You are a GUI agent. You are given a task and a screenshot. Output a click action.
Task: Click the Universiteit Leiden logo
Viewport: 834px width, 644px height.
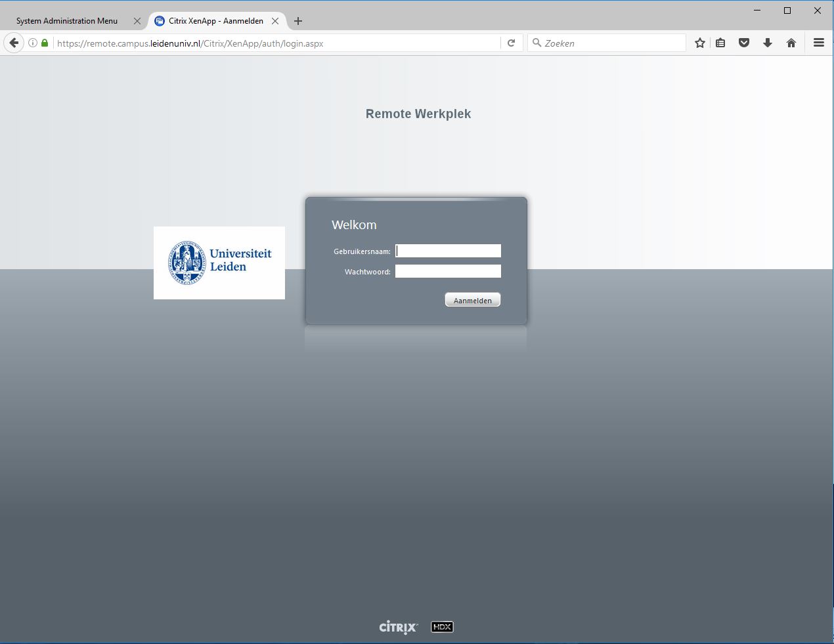219,263
